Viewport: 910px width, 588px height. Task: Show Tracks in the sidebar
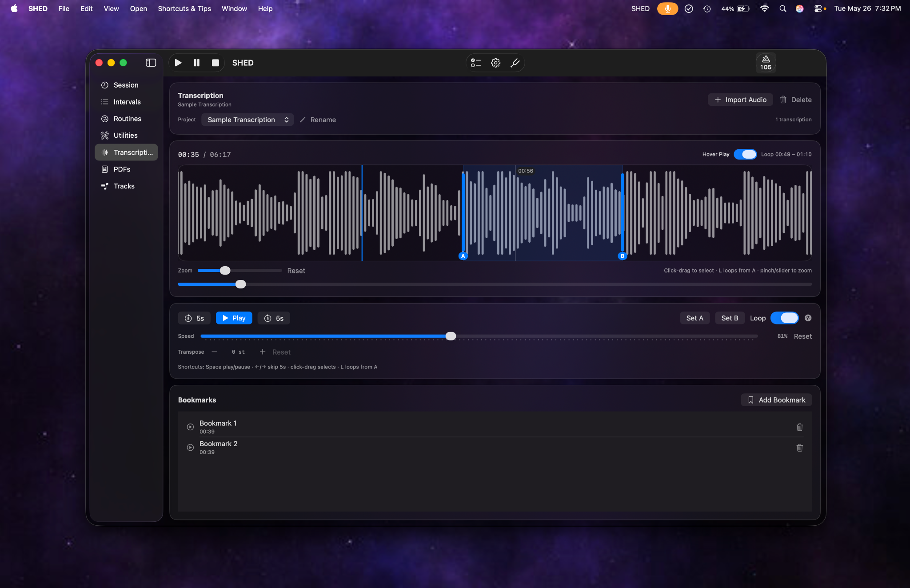[126, 186]
